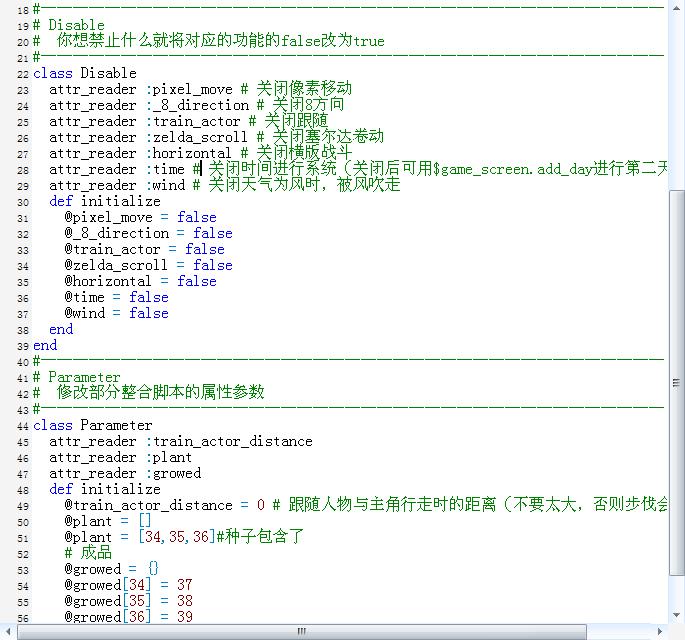Screen dimensions: 685x640
Task: Click ':train_actor' on line 25
Action: 193,121
